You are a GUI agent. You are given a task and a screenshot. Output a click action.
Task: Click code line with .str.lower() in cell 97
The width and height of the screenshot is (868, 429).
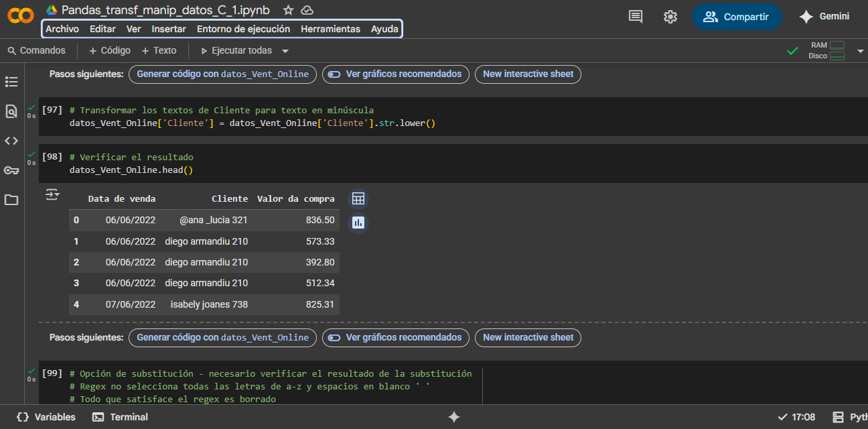252,123
